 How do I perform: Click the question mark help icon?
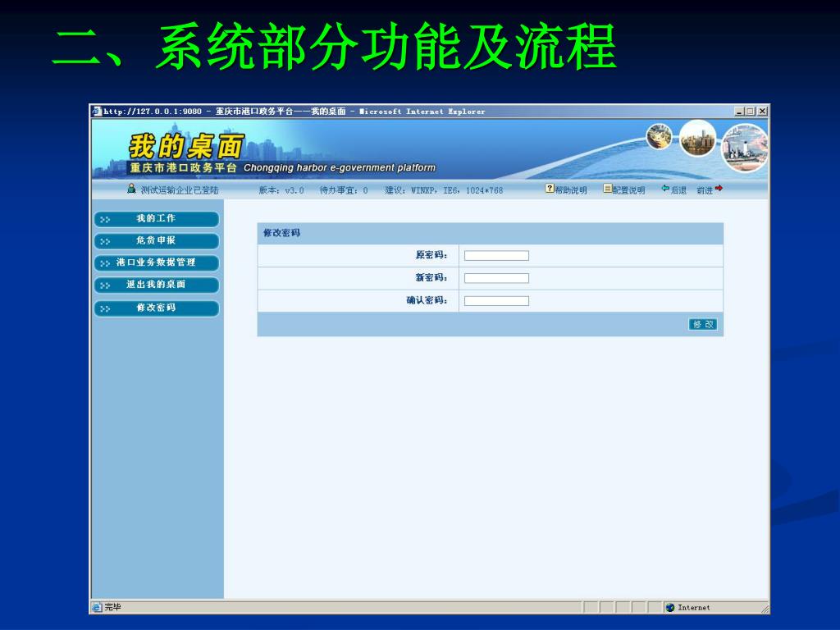pyautogui.click(x=550, y=188)
